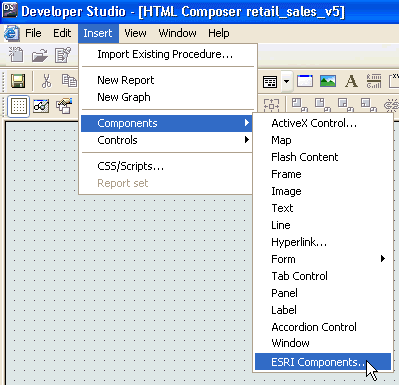
Task: Click the frame window insert icon
Action: [305, 81]
